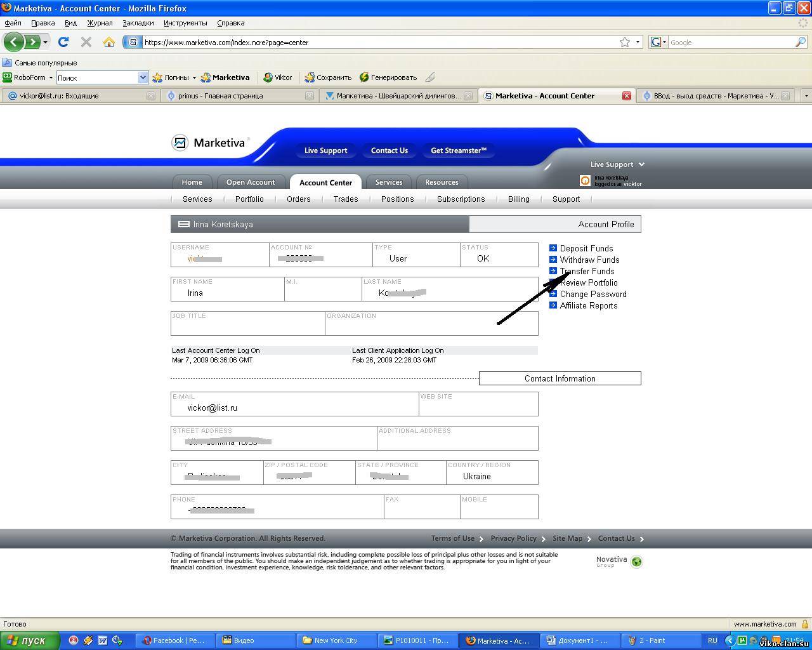The image size is (812, 650).
Task: Go back with the browser Back arrow
Action: 13,43
